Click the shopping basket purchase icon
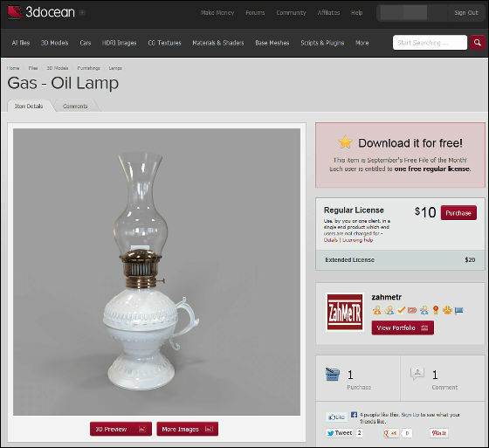489x448 pixels. 333,375
